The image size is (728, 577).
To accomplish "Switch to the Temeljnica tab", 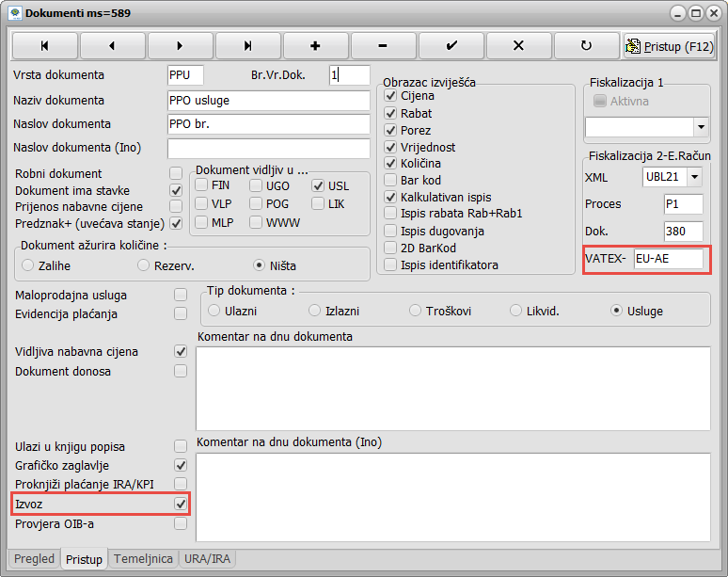I will (143, 558).
